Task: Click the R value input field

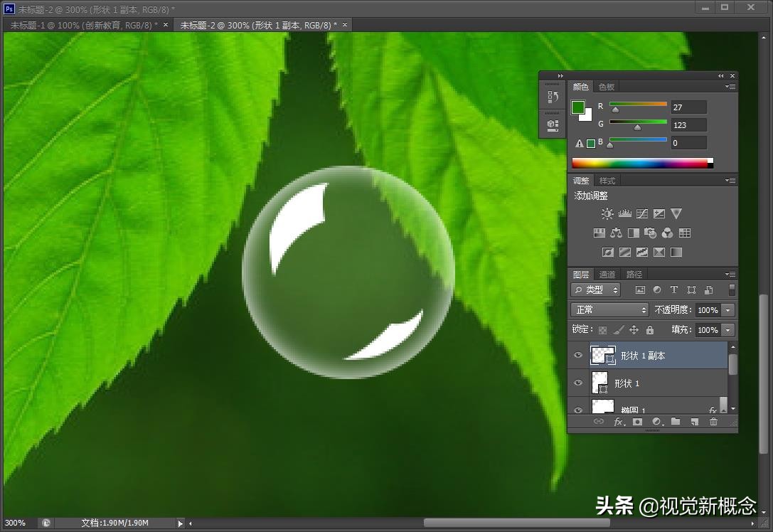Action: (688, 107)
